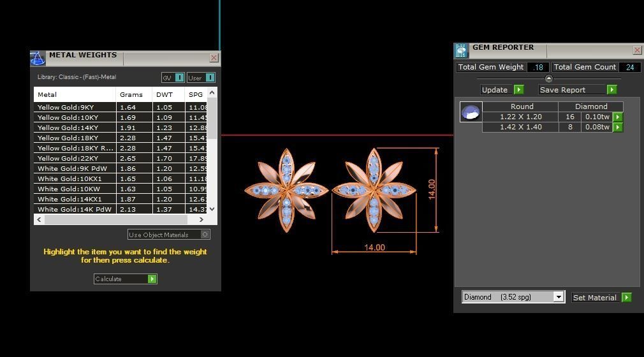Click green arrow for 0.08tw gem row
Screen dimensions: 644x357
(617, 127)
